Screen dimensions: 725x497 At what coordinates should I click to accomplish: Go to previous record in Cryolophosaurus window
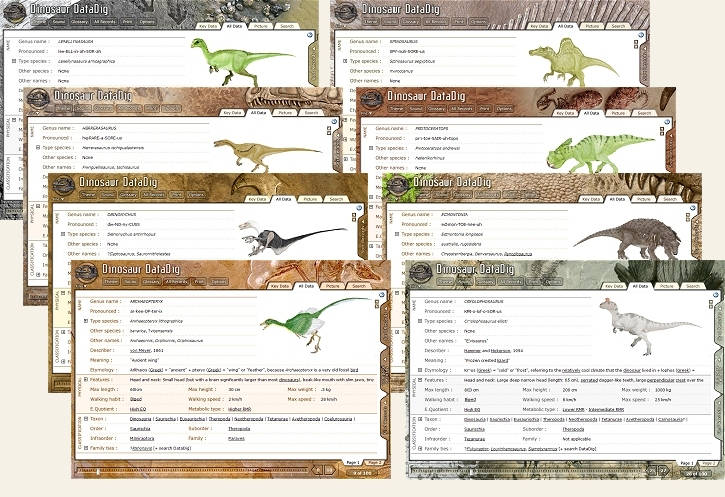click(651, 471)
